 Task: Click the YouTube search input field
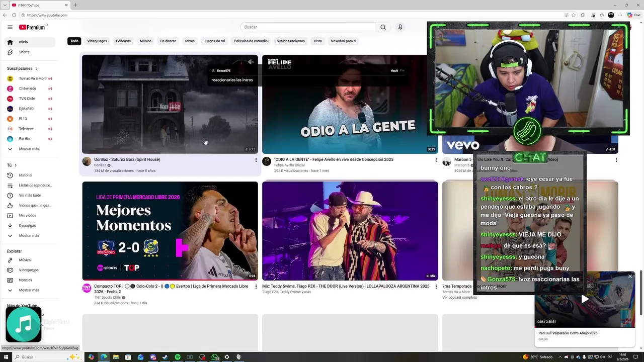pyautogui.click(x=307, y=27)
